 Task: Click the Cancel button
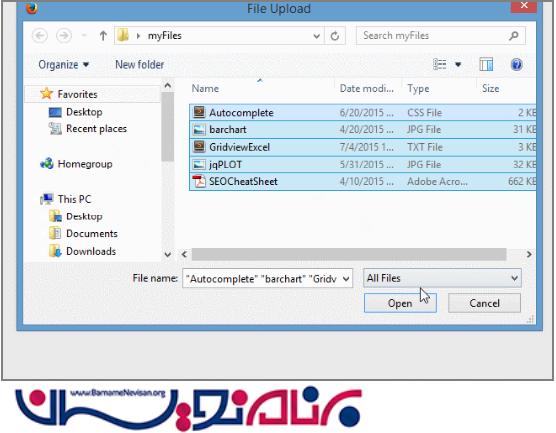pos(484,303)
